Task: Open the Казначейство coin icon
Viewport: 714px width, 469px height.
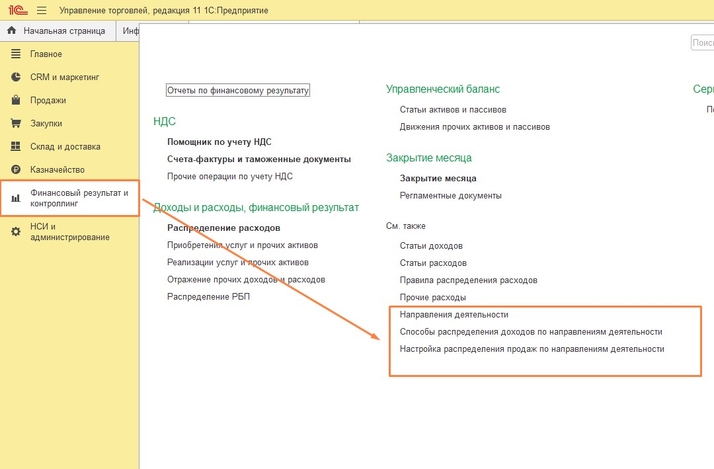Action: point(15,170)
